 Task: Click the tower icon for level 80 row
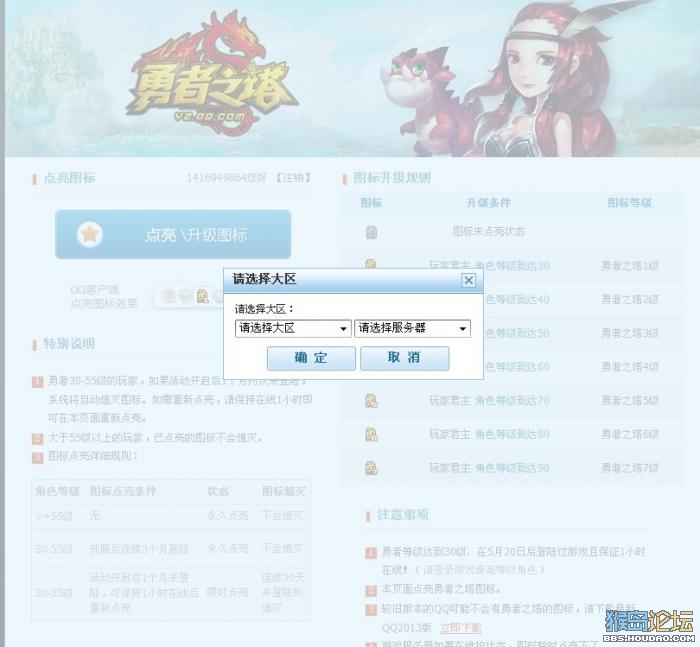pyautogui.click(x=371, y=434)
